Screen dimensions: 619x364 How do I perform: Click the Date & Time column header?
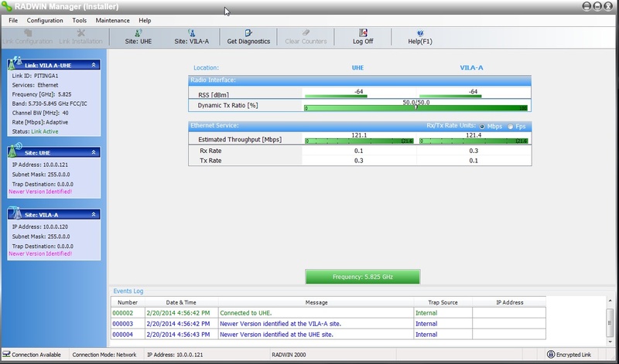(x=181, y=302)
